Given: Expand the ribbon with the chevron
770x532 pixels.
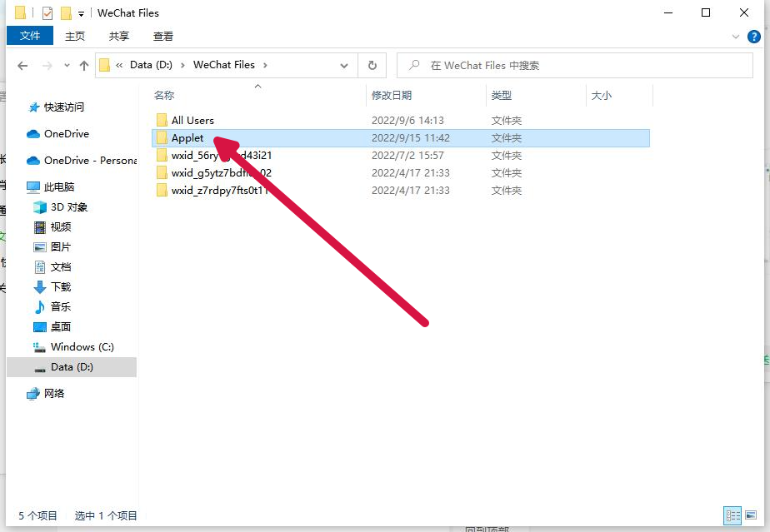Looking at the screenshot, I should coord(736,37).
